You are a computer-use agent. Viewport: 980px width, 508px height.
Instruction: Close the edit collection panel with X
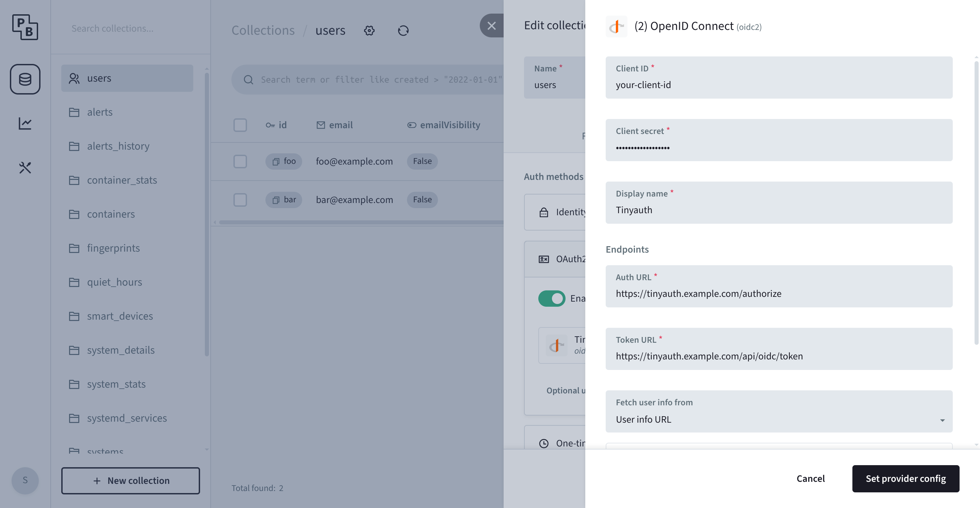pos(491,26)
